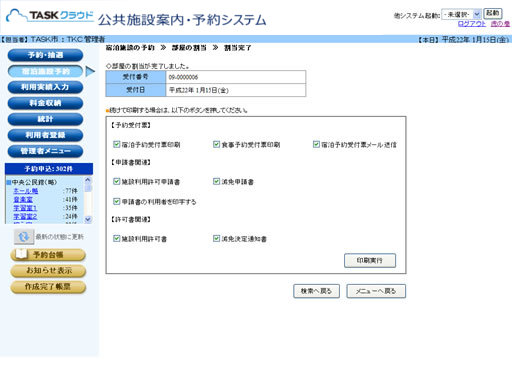Image resolution: width=512 pixels, height=384 pixels.
Task: Click 中央公民館(略) list heading
Action: pos(34,182)
